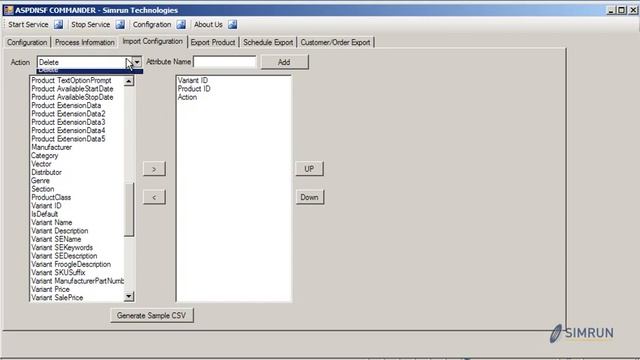
Task: Choose highlighted Delete option in dropdown
Action: 90,71
